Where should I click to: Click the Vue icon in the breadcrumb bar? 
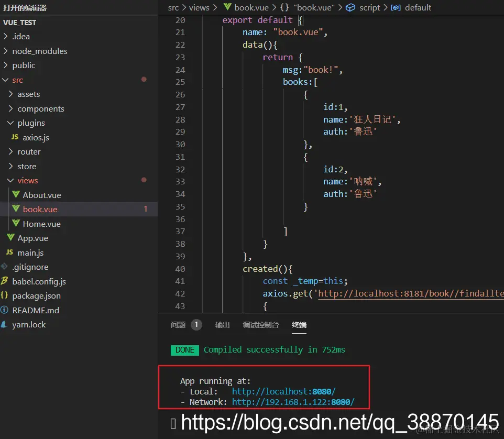[227, 7]
